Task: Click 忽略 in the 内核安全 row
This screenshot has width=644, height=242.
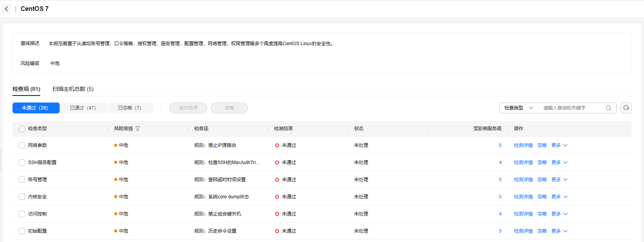Action: 542,197
